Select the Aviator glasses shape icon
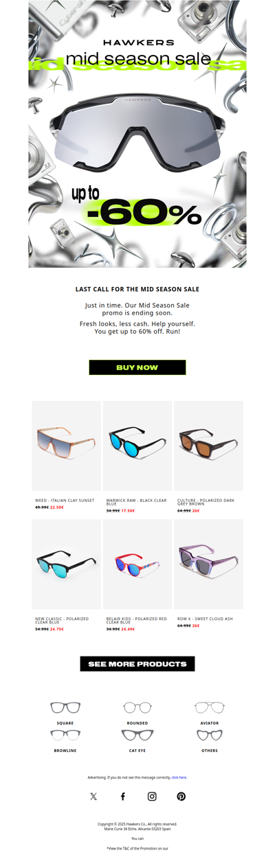Screen dimensions: 275x868 coord(210,707)
